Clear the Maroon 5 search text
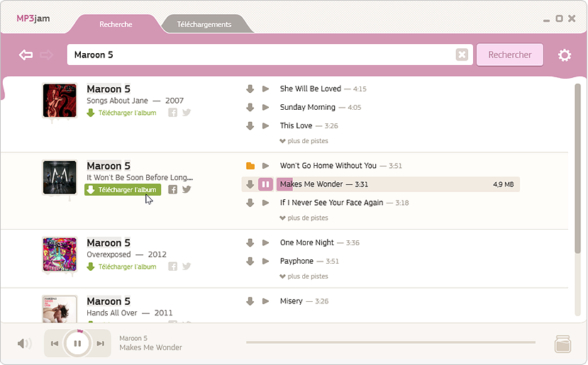This screenshot has height=365, width=588. [x=462, y=55]
